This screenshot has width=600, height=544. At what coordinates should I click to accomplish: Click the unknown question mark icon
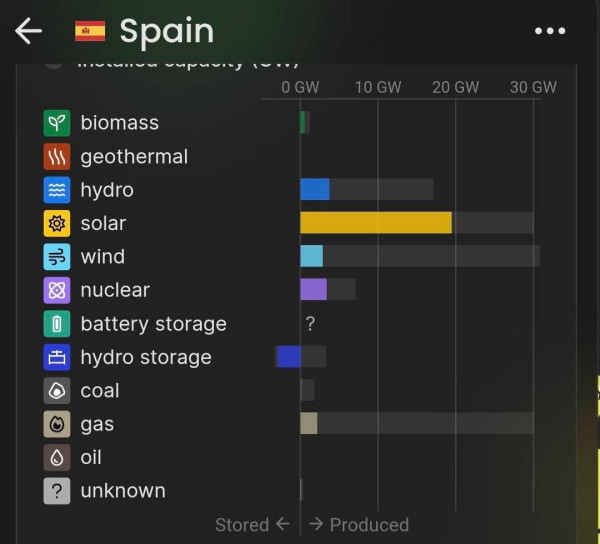[x=57, y=491]
